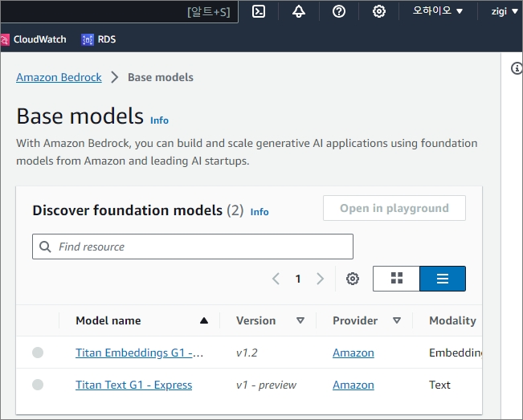
Task: Open the help question mark icon
Action: pyautogui.click(x=339, y=12)
